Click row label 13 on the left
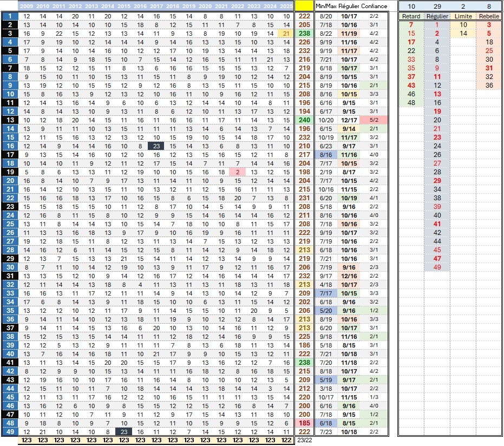504x446 pixels. 10,120
